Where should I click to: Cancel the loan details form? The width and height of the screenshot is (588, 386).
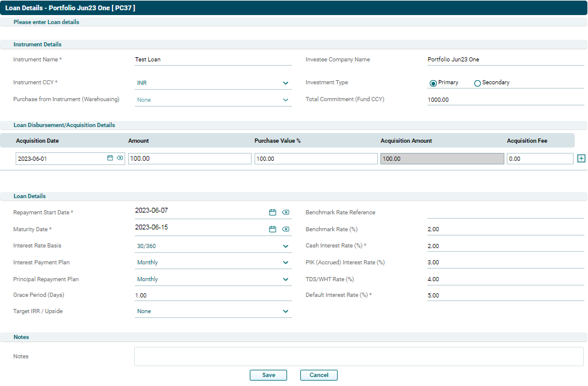click(x=319, y=375)
